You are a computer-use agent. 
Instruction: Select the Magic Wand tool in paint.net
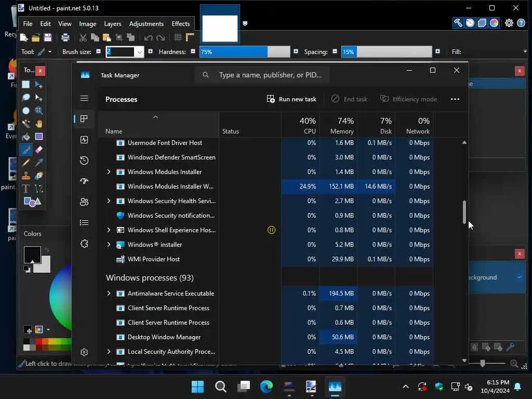26,124
